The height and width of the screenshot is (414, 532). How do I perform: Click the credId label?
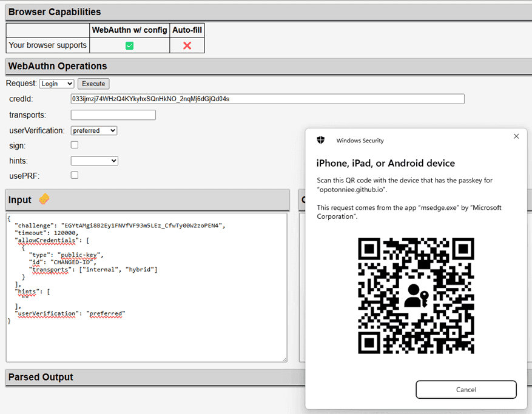pyautogui.click(x=21, y=99)
